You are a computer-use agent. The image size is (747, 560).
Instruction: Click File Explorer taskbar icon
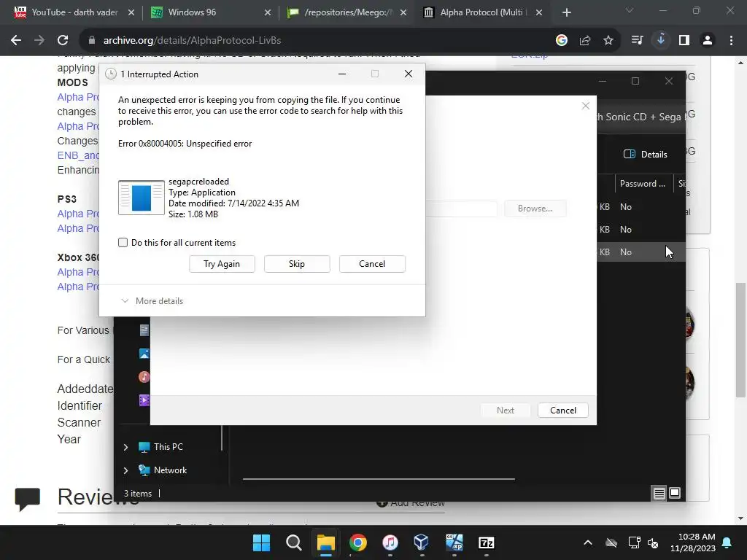[x=326, y=542]
